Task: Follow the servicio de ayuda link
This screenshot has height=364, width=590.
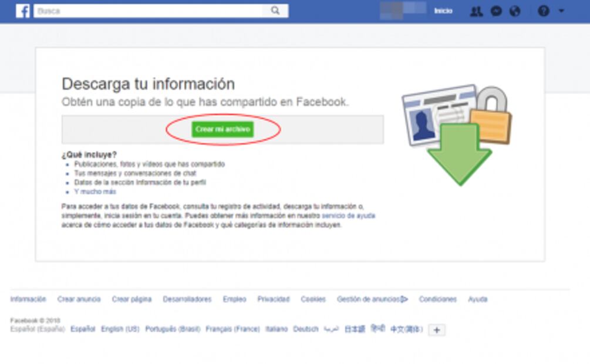Action: click(x=349, y=216)
